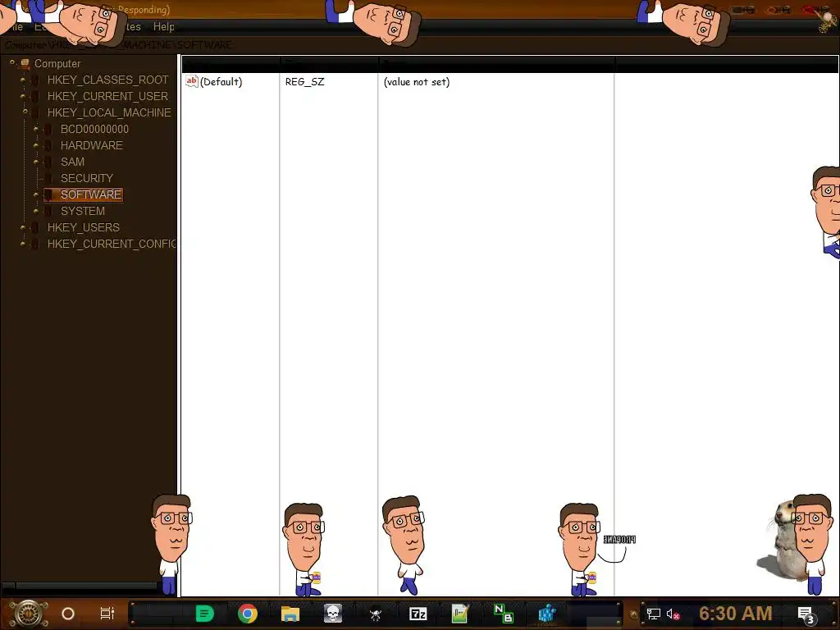Click the folder icon beside HKEY_CURRENT_USER
This screenshot has width=840, height=630.
pyautogui.click(x=35, y=97)
